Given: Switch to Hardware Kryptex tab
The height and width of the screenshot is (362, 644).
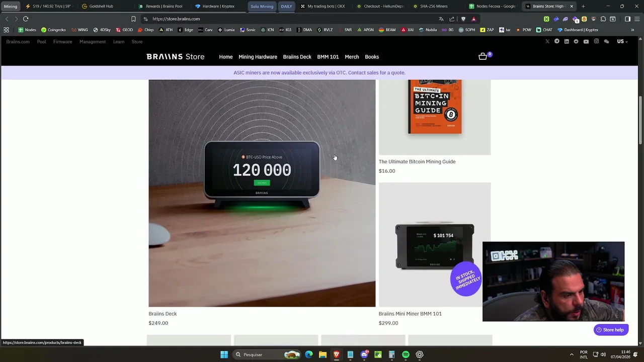Looking at the screenshot, I should (218, 6).
